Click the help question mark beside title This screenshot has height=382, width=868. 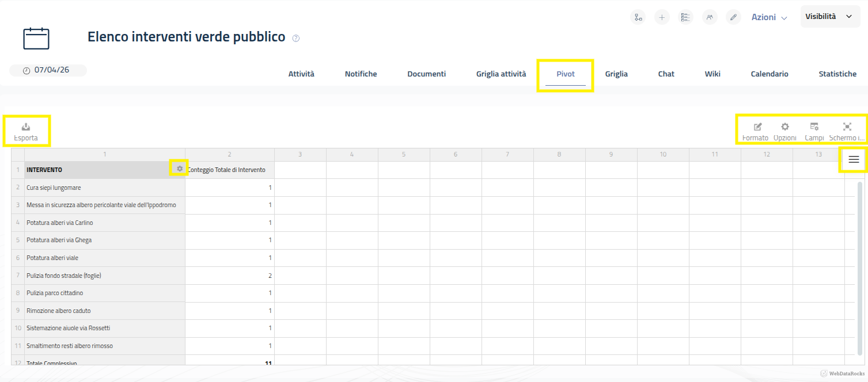tap(296, 39)
